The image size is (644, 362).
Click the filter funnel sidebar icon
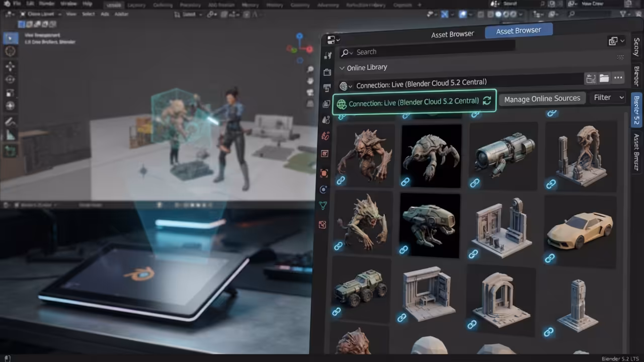[x=323, y=206]
